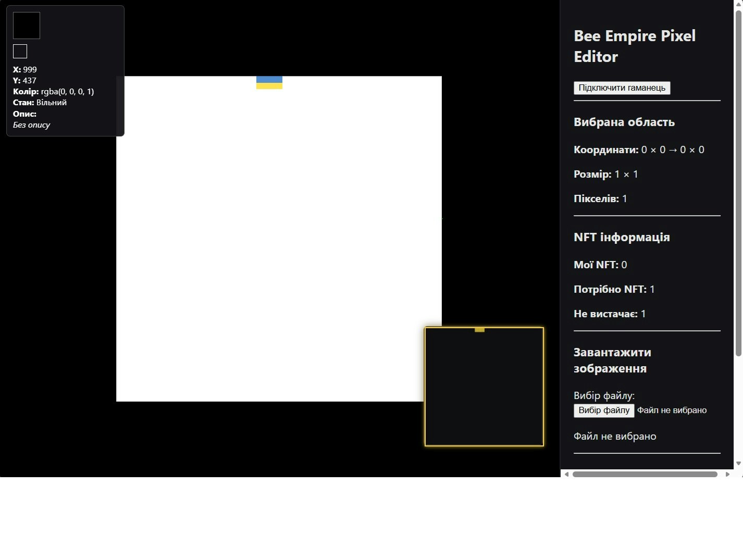Image resolution: width=743 pixels, height=560 pixels.
Task: Select the large black color swatch in the pixel tooltip
Action: point(26,25)
